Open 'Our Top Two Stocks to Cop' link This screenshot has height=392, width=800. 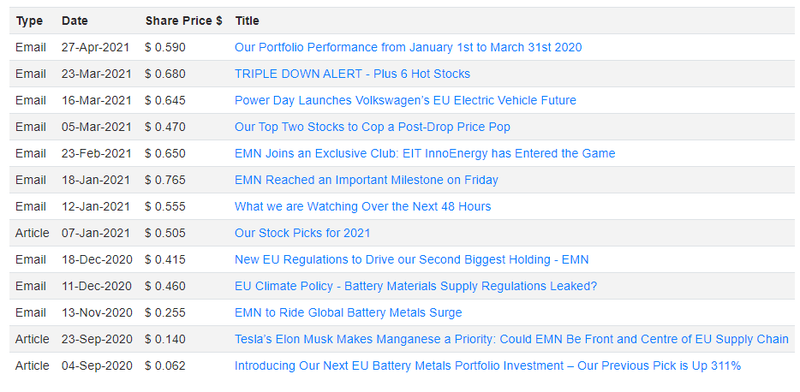pos(372,127)
